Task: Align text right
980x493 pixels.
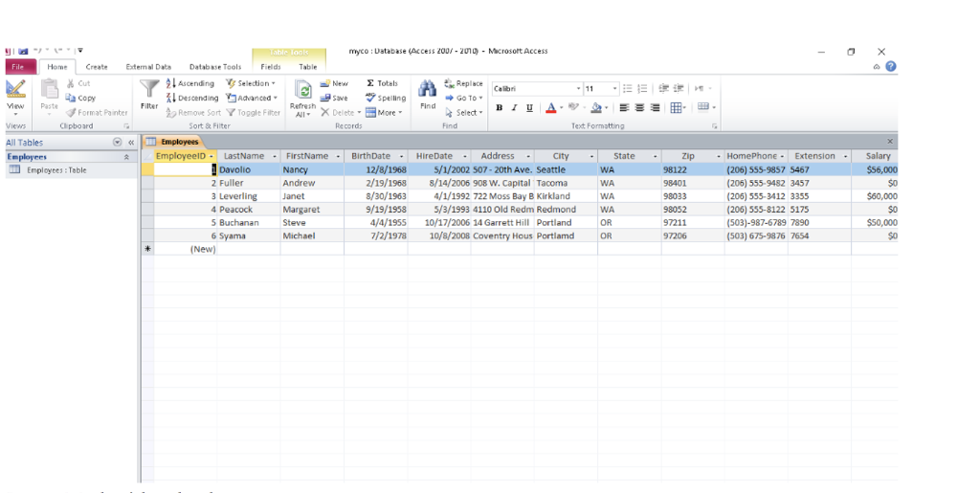Action: [x=655, y=108]
